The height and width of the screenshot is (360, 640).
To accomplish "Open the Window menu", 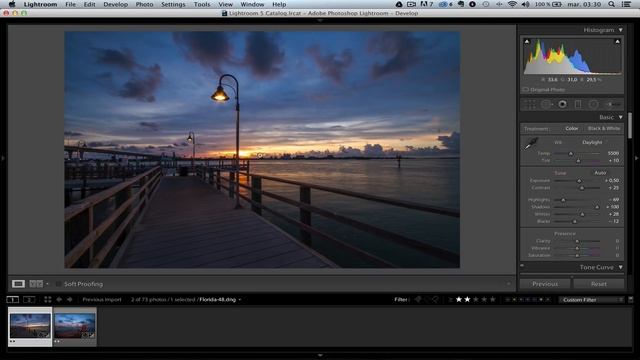I will [252, 4].
